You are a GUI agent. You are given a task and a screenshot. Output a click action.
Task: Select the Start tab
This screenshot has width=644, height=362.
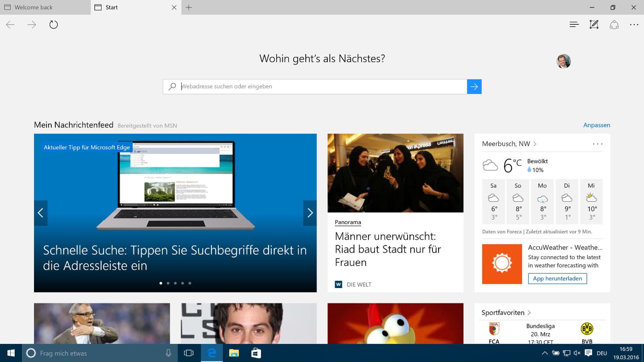coord(136,7)
